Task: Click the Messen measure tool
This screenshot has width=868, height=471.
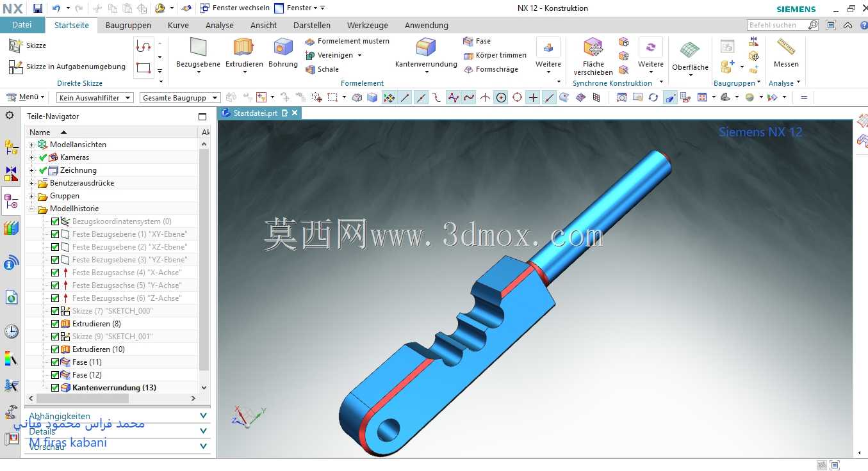Action: [x=786, y=52]
